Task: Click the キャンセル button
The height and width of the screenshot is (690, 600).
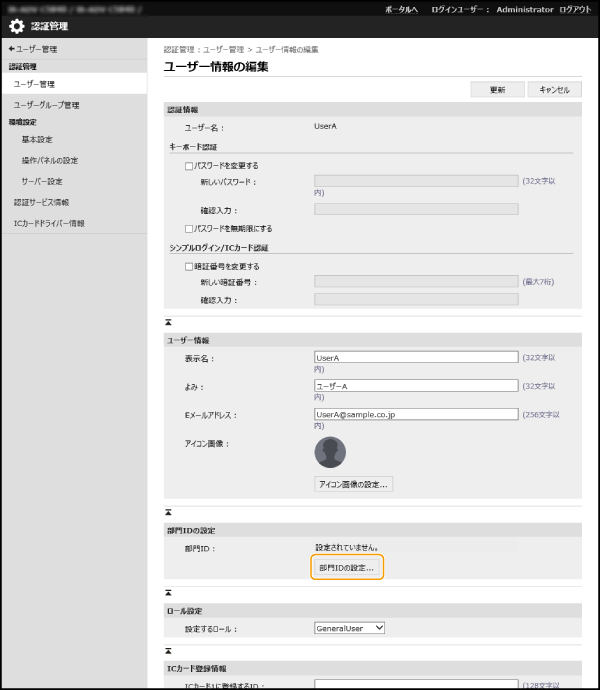Action: point(554,90)
